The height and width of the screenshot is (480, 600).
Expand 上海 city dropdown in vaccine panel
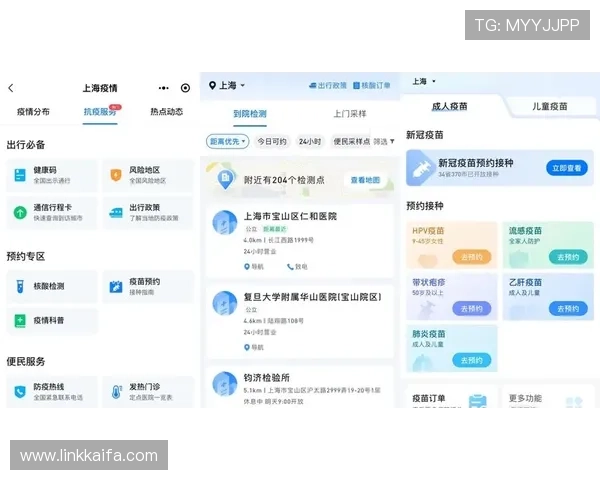pos(424,82)
